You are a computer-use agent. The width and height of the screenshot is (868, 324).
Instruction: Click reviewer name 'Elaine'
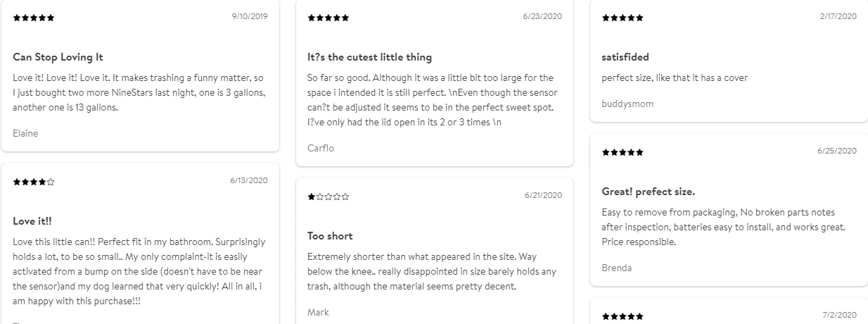pyautogui.click(x=25, y=133)
